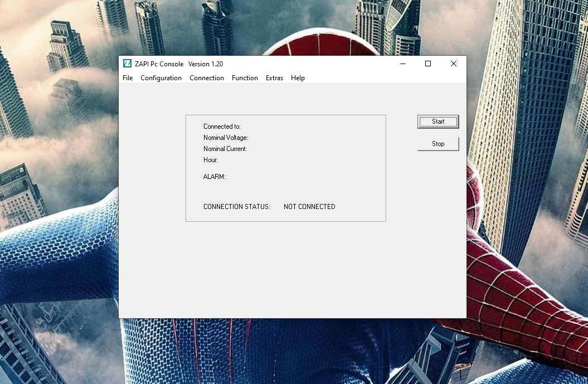This screenshot has width=588, height=384.
Task: Open the File menu
Action: tap(128, 78)
